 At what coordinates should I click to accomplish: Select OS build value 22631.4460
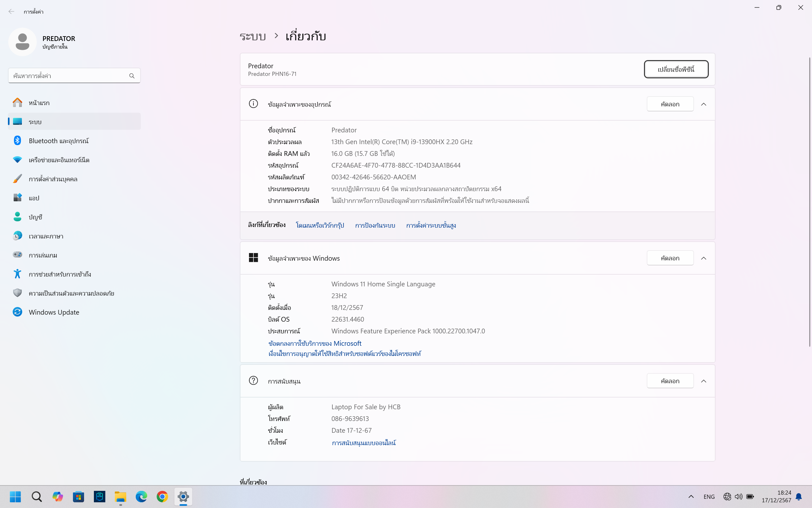tap(348, 319)
